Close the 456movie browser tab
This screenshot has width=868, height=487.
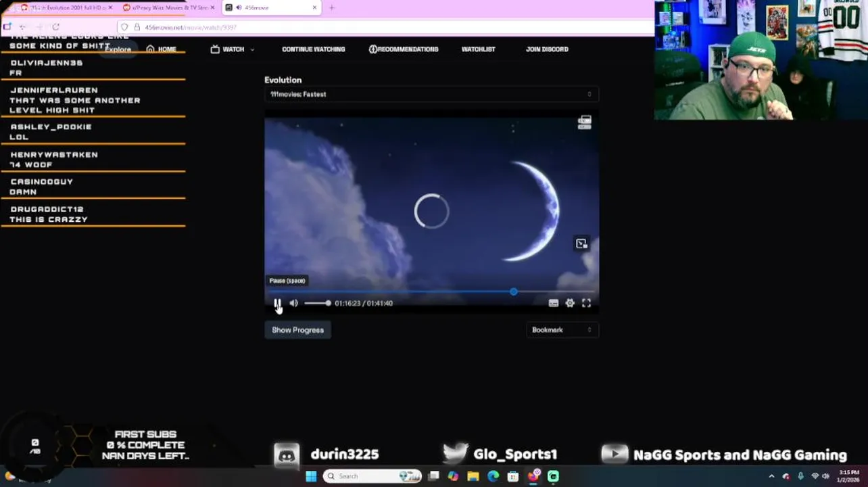[x=314, y=7]
